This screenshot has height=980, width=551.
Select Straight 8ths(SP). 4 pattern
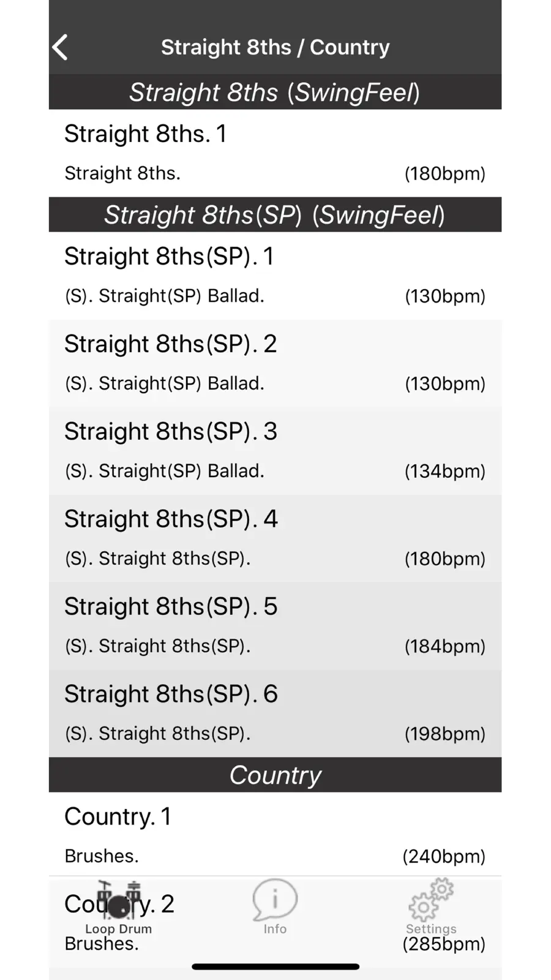point(275,538)
